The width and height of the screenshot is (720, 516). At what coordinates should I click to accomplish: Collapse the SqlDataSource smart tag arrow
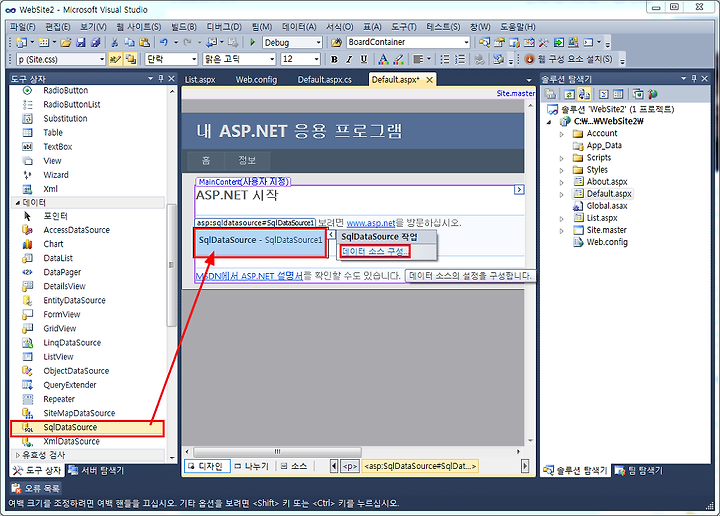click(x=331, y=235)
